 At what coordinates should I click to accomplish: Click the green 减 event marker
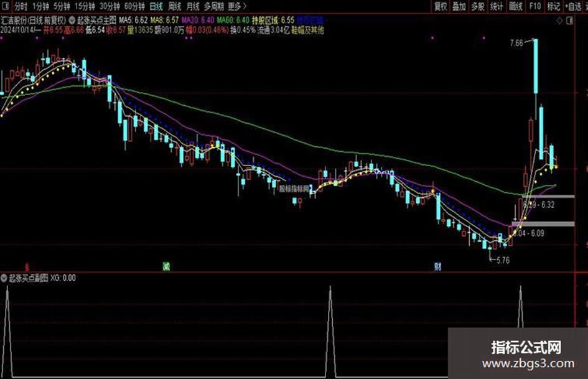166,266
